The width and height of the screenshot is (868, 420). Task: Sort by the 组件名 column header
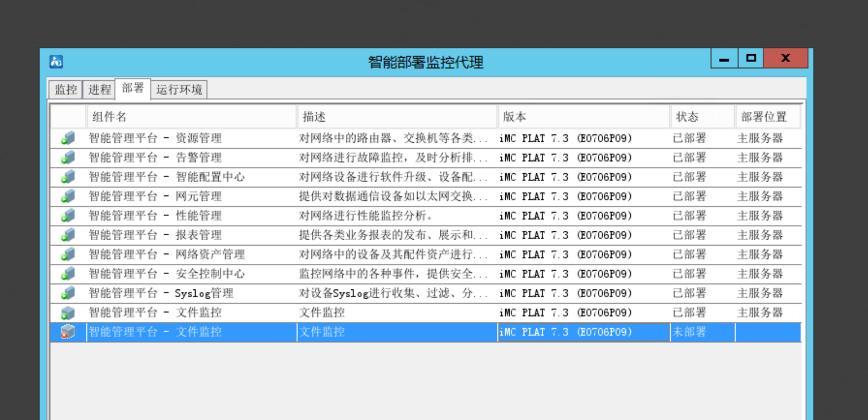pyautogui.click(x=192, y=117)
